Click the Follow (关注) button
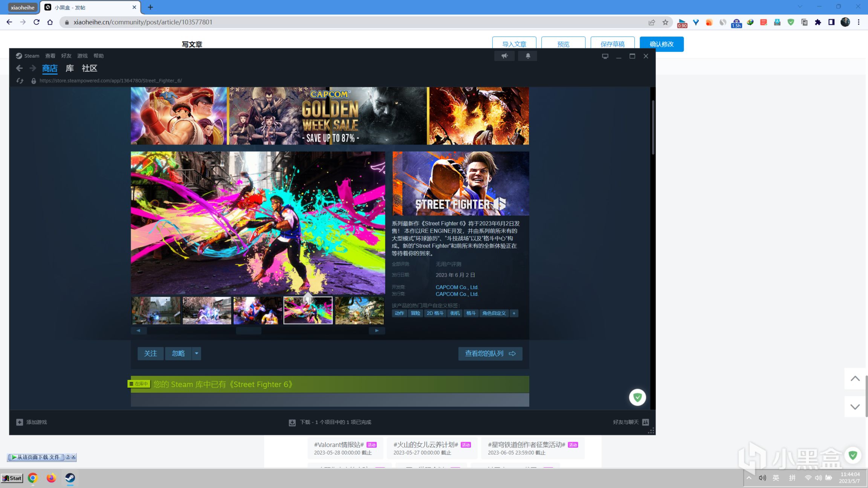This screenshot has width=868, height=488. [x=150, y=353]
